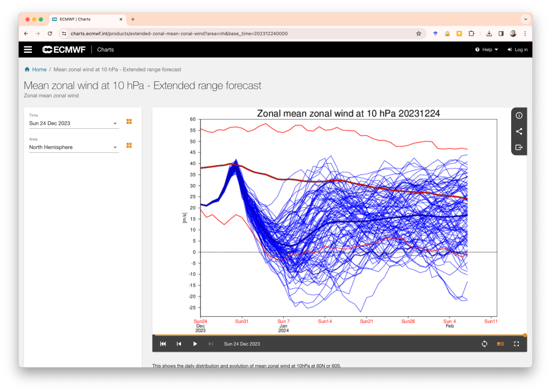Open the Help dropdown menu
Image resolution: width=551 pixels, height=392 pixels.
click(486, 50)
